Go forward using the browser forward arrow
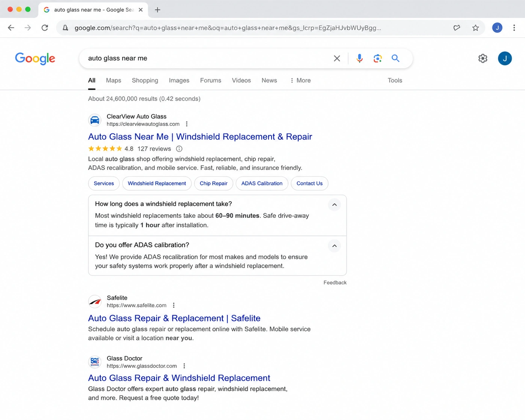This screenshot has width=525, height=420. coord(28,28)
